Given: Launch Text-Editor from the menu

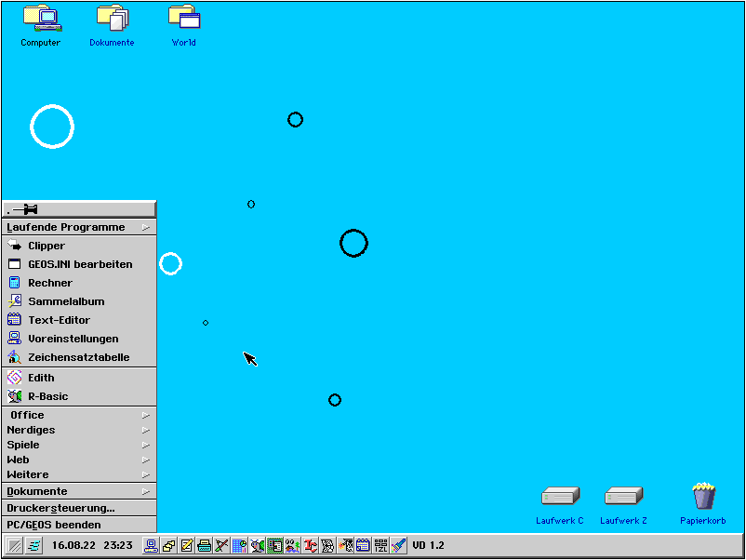Looking at the screenshot, I should click(x=79, y=320).
